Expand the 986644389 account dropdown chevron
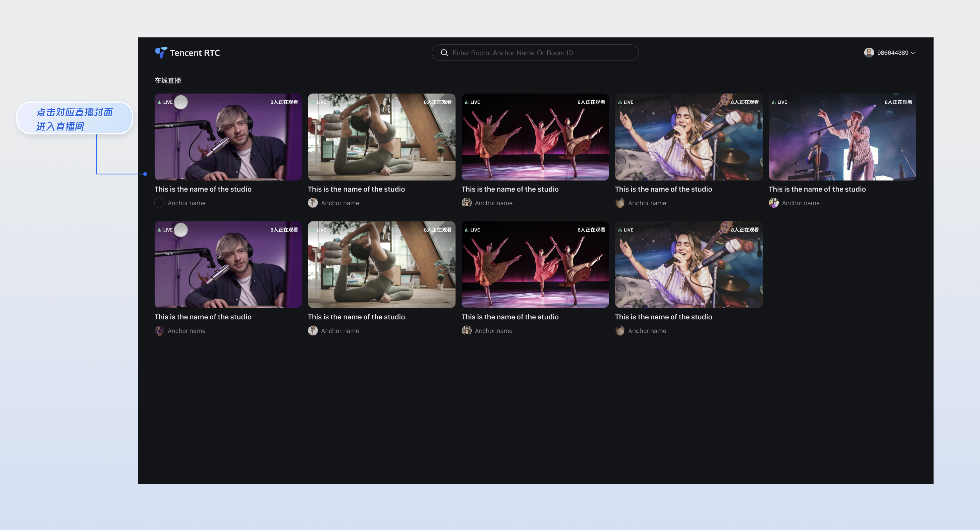The width and height of the screenshot is (980, 530). pos(913,53)
